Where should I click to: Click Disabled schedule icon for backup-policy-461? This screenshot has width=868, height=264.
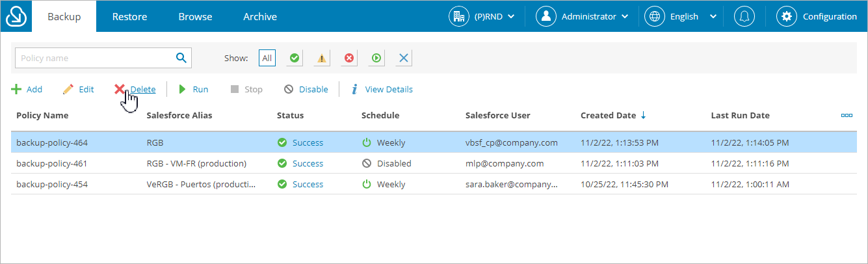pos(367,163)
